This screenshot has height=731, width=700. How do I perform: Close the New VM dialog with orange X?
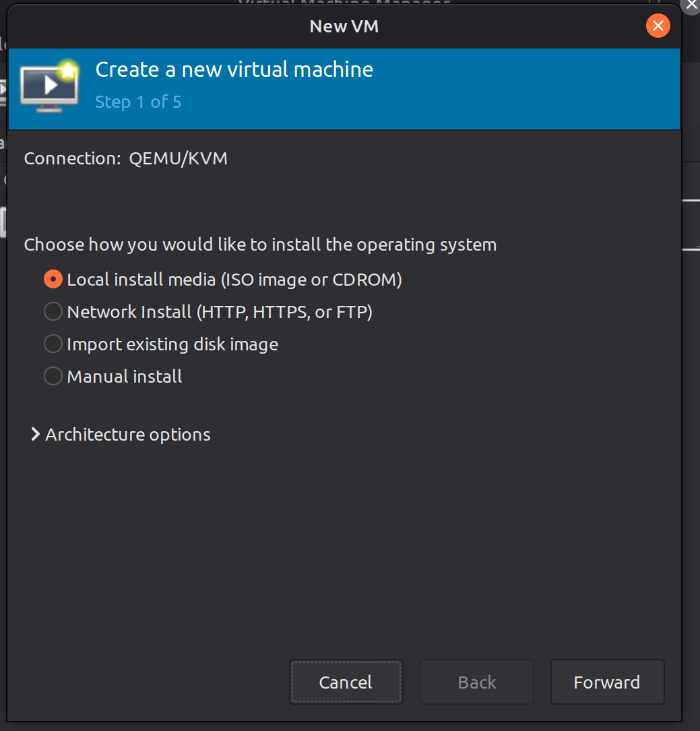(657, 26)
